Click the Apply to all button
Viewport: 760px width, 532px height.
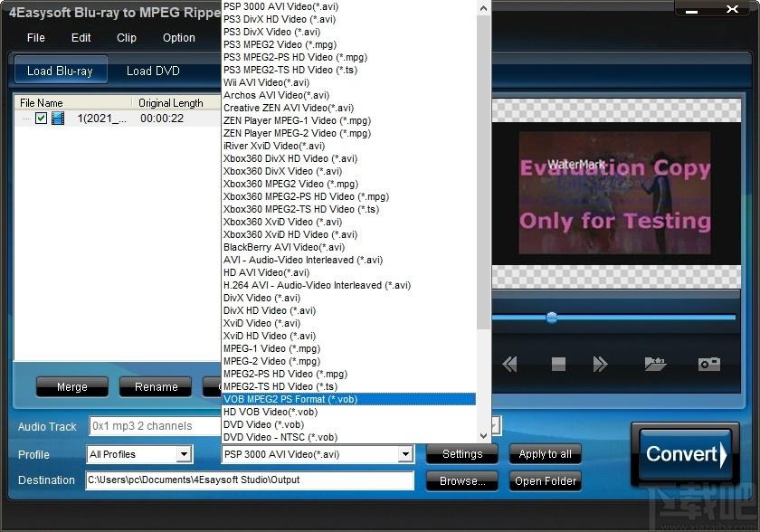coord(545,454)
